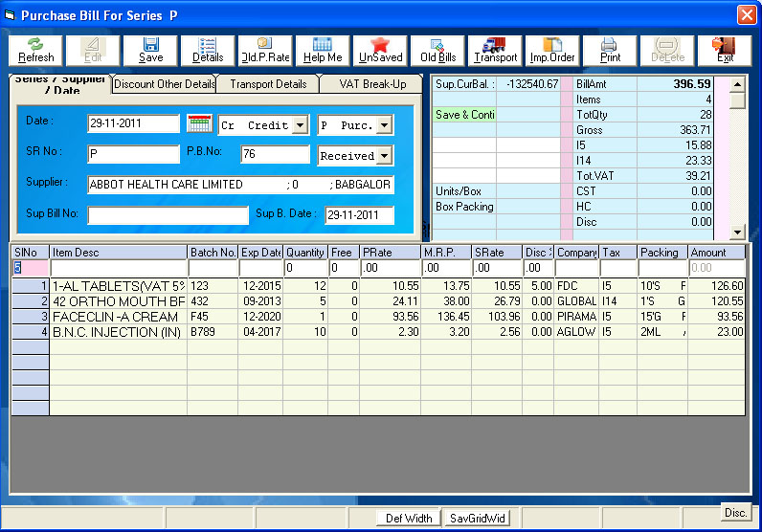762x532 pixels.
Task: Click Sup.CurBal. value -132540.67
Action: click(x=527, y=84)
